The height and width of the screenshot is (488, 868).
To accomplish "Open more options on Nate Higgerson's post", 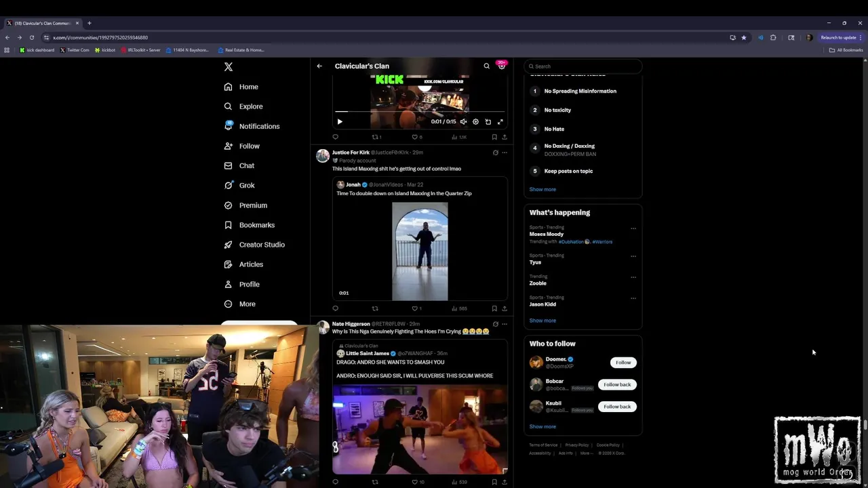I will [x=505, y=324].
